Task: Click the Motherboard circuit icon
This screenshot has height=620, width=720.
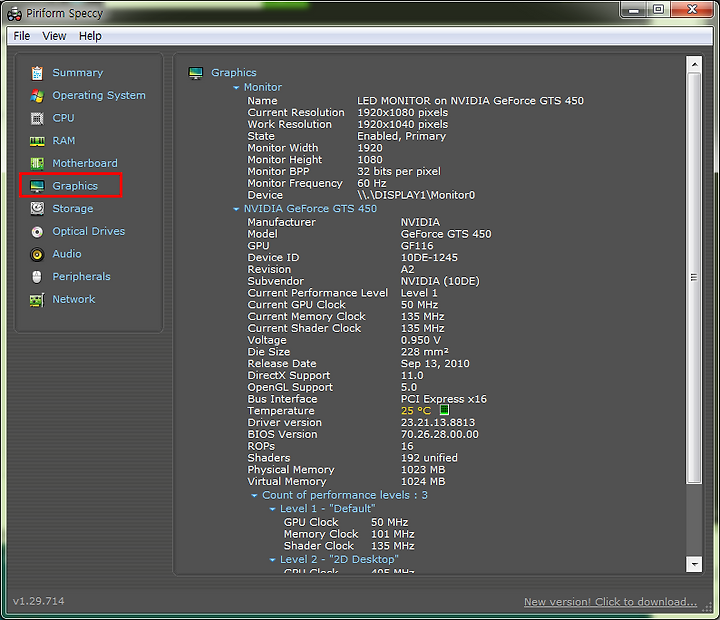Action: click(37, 163)
